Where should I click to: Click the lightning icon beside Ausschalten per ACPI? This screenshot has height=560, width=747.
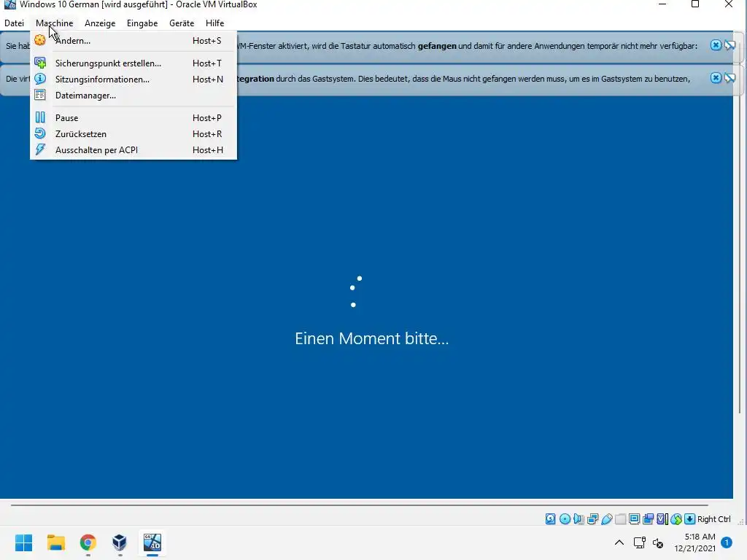[x=40, y=149]
